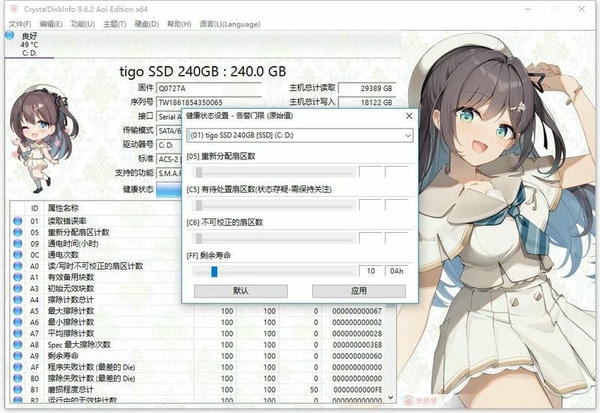Click the 0Ah hex value field
The width and height of the screenshot is (600, 413).
coord(396,271)
